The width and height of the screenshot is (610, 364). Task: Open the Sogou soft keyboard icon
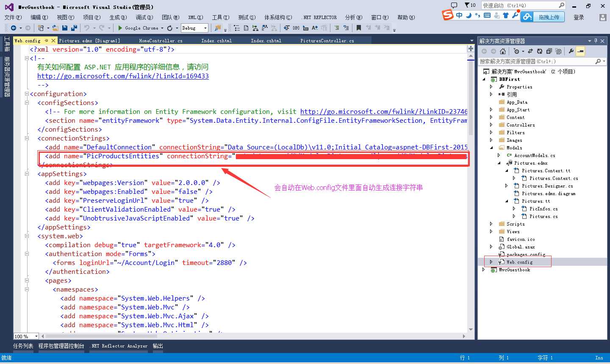click(487, 15)
